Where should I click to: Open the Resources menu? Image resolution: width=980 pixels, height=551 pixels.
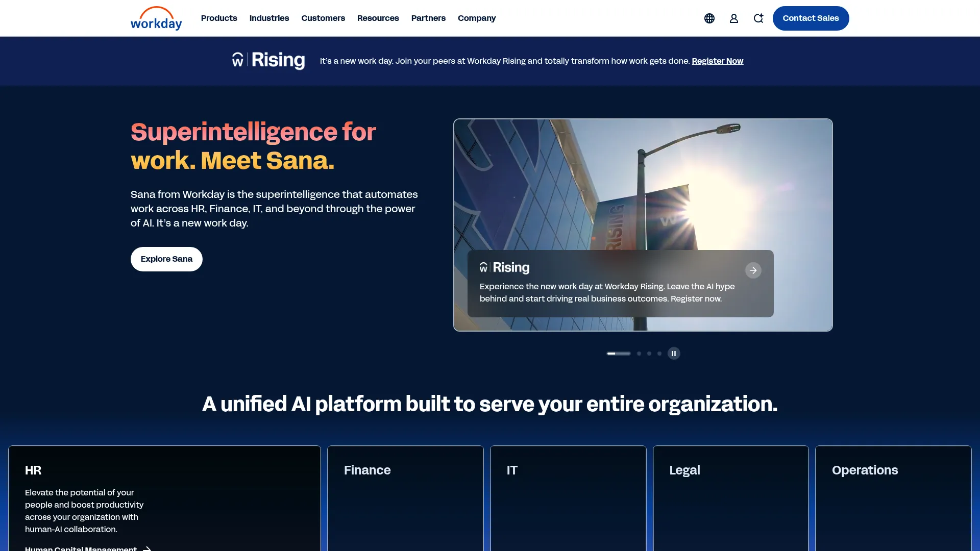tap(378, 18)
